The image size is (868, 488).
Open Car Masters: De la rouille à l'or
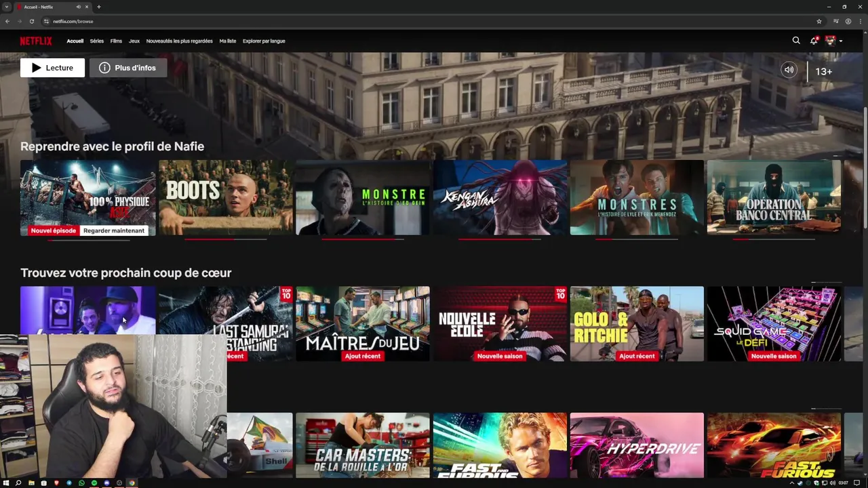point(363,445)
